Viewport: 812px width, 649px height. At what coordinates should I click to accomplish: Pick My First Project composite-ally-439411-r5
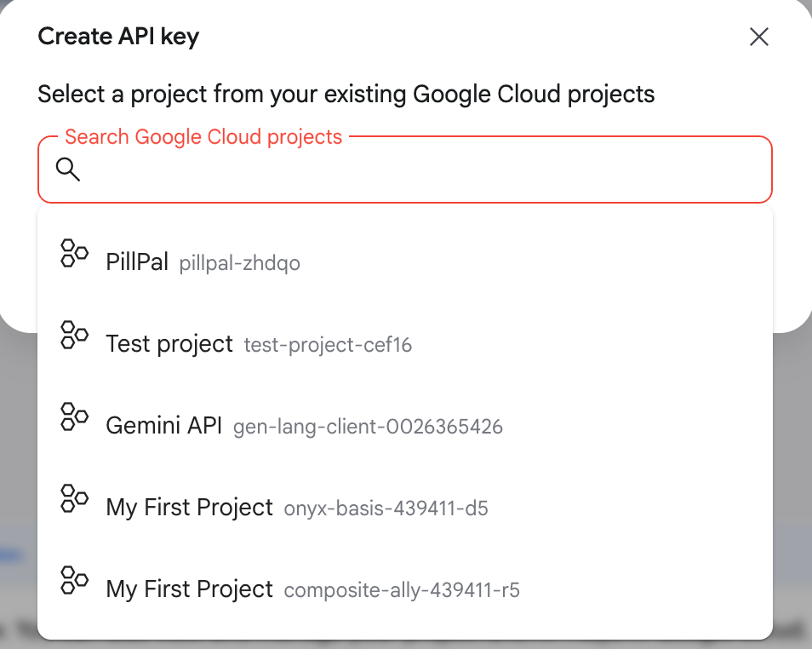point(405,589)
